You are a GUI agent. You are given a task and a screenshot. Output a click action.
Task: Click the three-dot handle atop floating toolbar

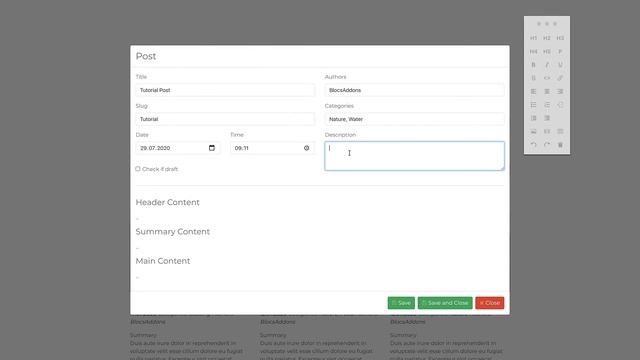547,24
